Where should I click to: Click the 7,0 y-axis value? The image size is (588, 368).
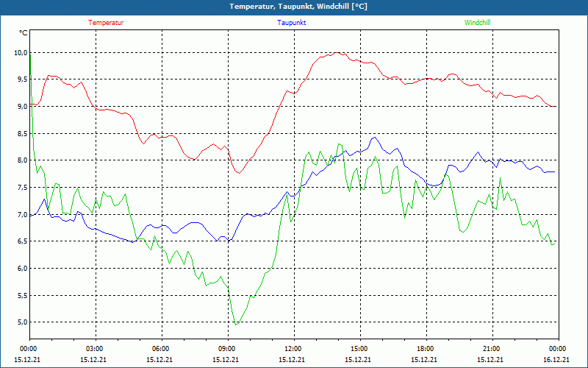23,214
